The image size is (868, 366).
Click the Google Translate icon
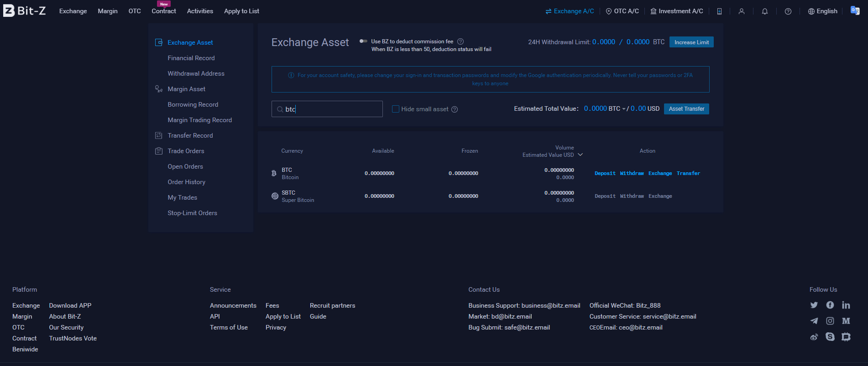pyautogui.click(x=855, y=10)
